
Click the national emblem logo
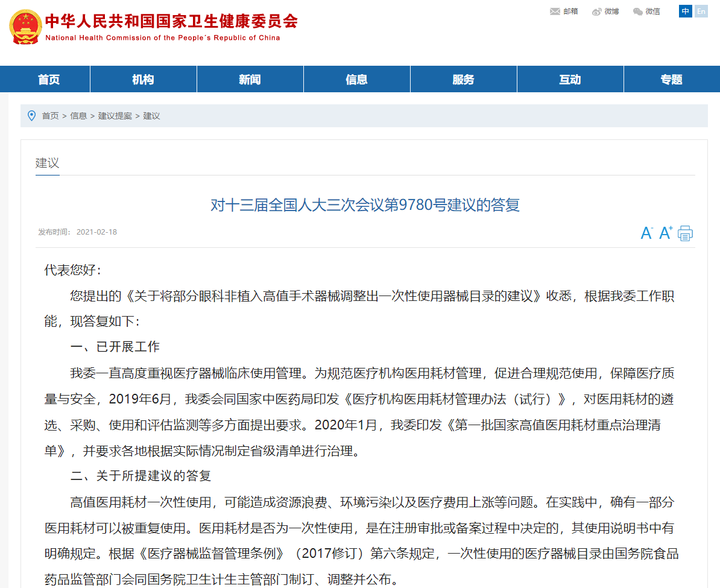click(24, 27)
